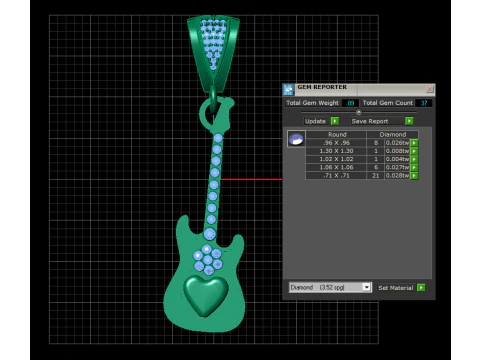Select the '1.30 X 1.30' size cell

pos(336,151)
